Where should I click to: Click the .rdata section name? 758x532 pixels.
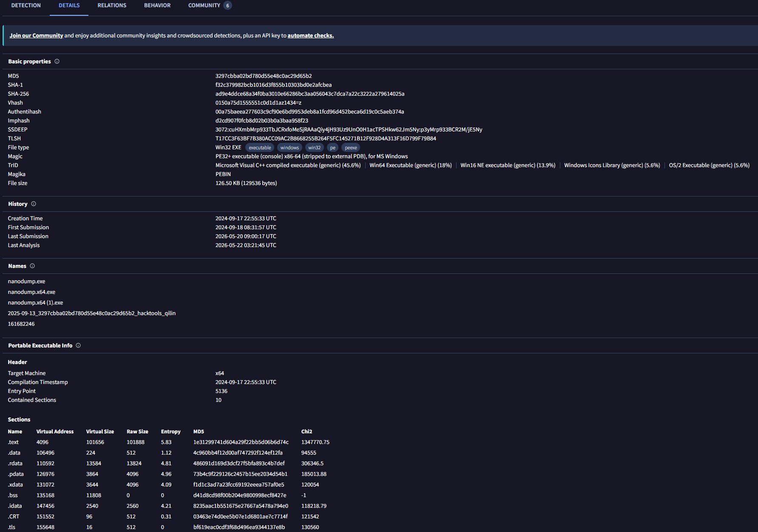pyautogui.click(x=15, y=464)
